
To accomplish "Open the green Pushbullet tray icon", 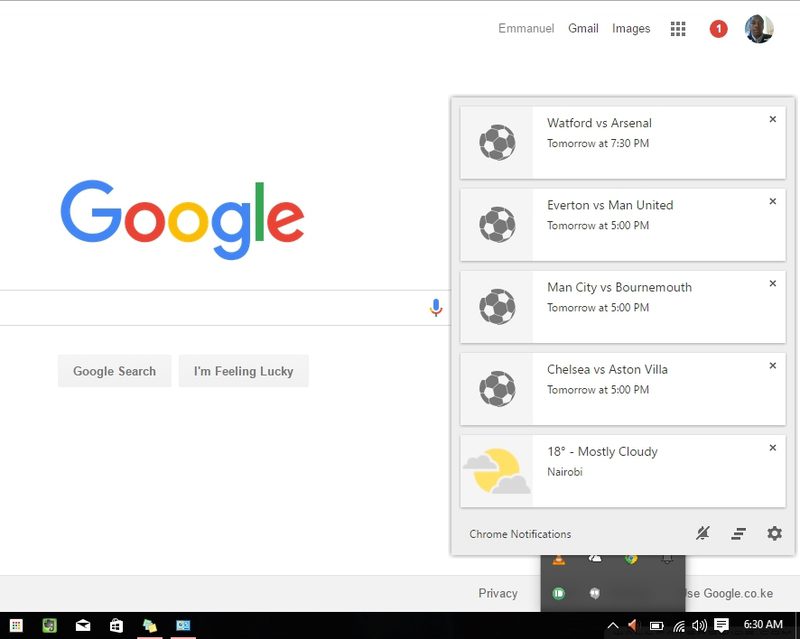I will [559, 593].
